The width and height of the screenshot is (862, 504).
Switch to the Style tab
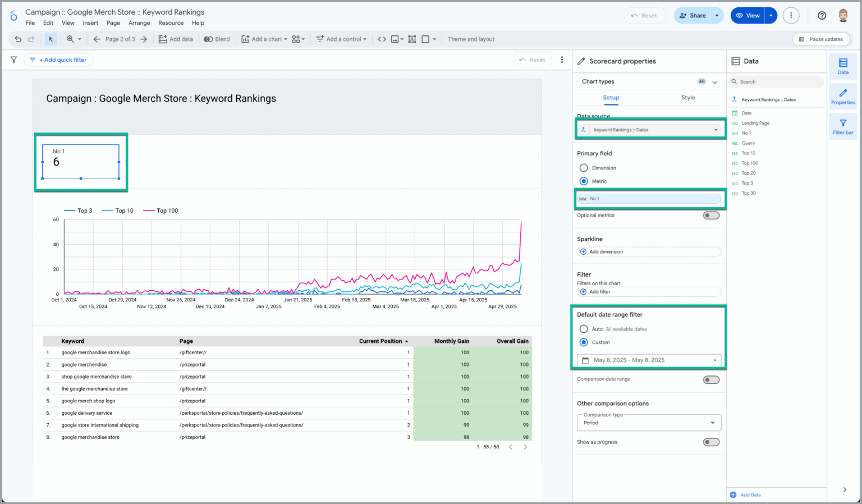click(x=688, y=97)
